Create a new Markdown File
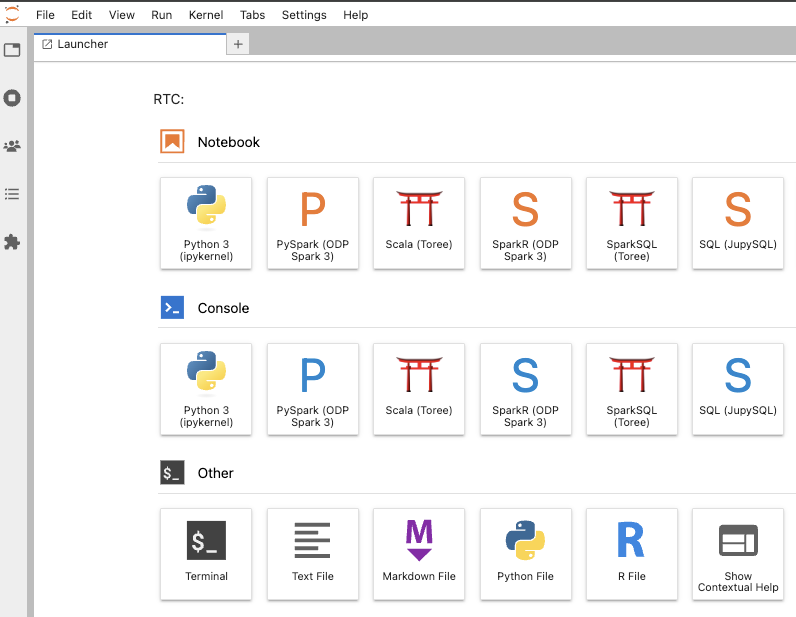The width and height of the screenshot is (796, 617). point(419,554)
